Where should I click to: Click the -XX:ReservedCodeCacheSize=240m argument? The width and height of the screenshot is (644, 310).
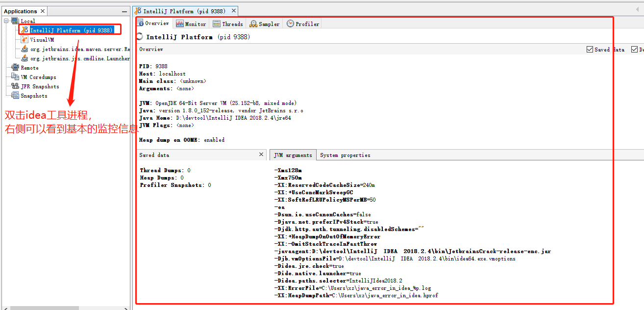pyautogui.click(x=324, y=185)
